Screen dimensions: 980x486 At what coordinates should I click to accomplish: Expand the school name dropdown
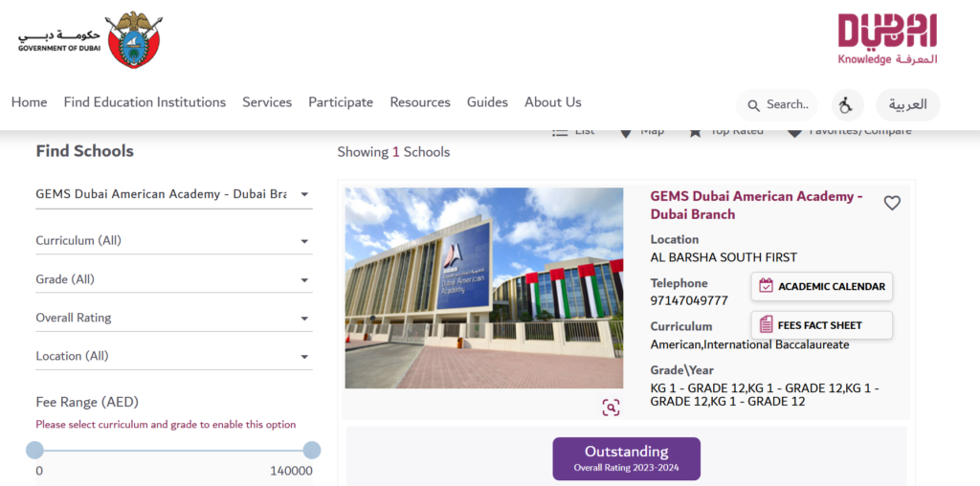[x=174, y=194]
